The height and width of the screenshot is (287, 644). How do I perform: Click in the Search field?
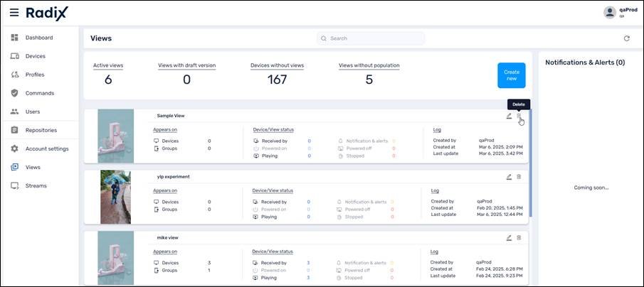coord(371,38)
